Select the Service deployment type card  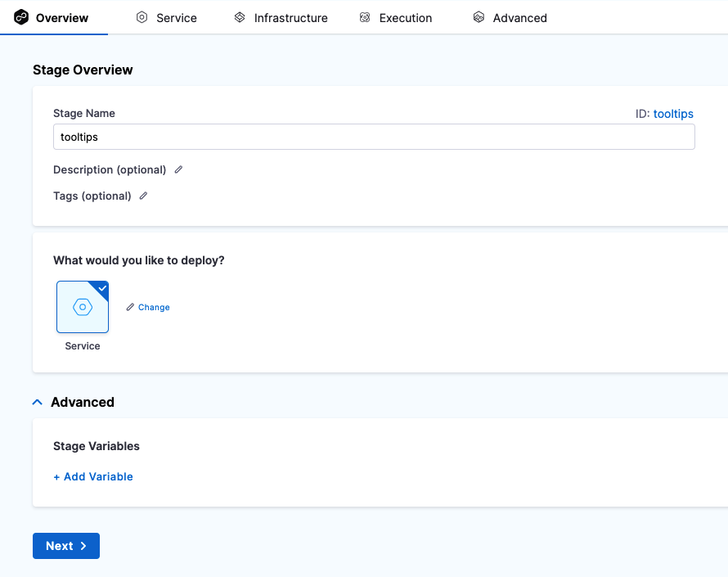pyautogui.click(x=83, y=308)
